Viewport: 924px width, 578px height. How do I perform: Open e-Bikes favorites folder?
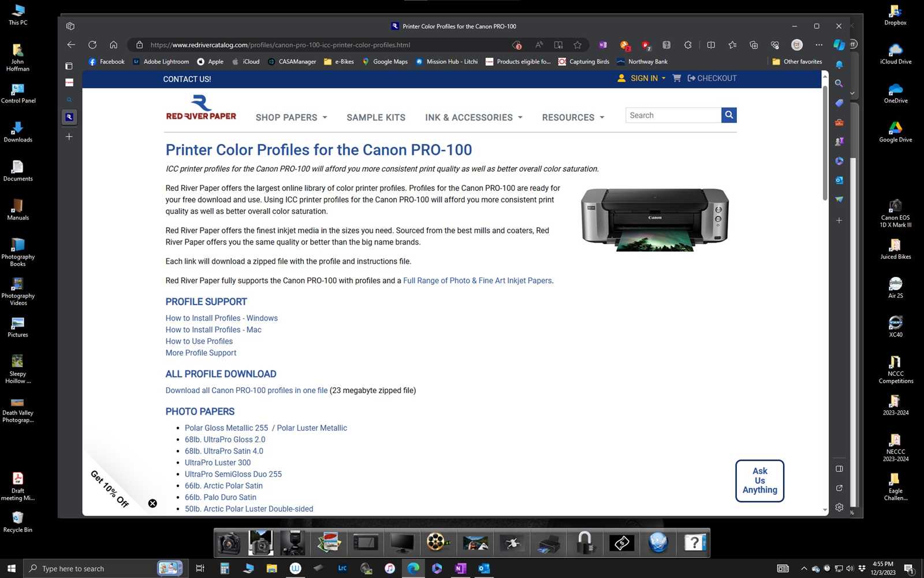tap(339, 61)
